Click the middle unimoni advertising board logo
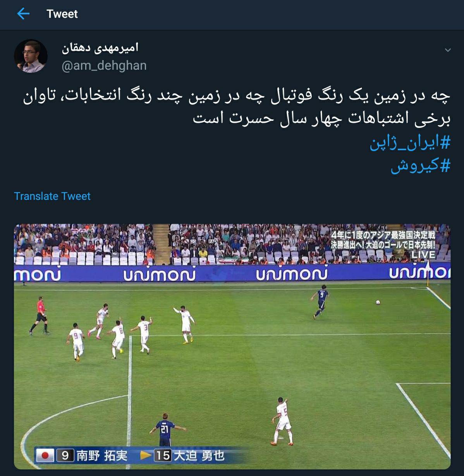Viewport: 464px width, 476px height. pyautogui.click(x=291, y=274)
